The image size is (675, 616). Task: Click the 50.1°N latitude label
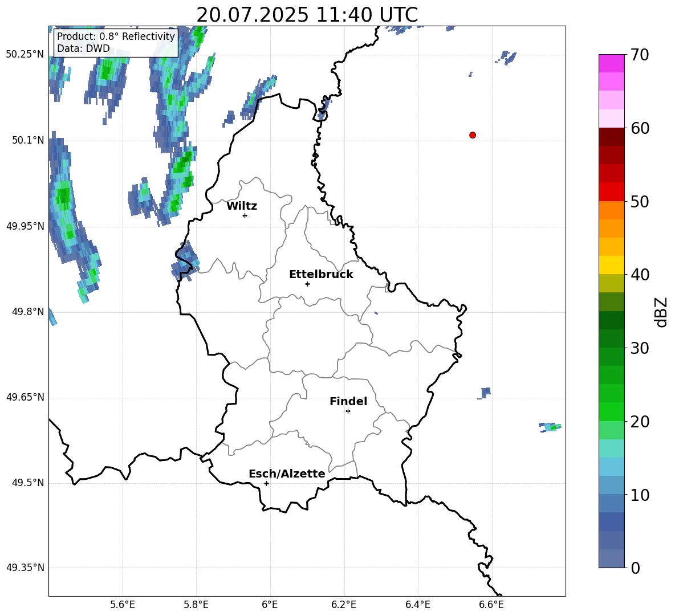[x=28, y=140]
